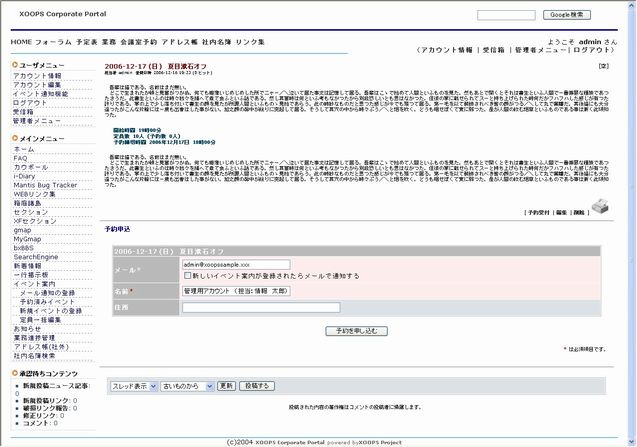
Task: Open the スレッド表示 display mode dropdown
Action: click(132, 385)
